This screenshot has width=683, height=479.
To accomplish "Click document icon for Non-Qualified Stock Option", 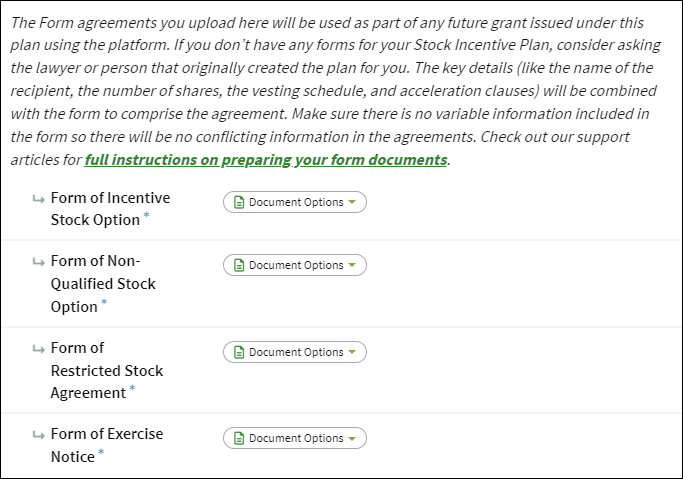I will 239,265.
